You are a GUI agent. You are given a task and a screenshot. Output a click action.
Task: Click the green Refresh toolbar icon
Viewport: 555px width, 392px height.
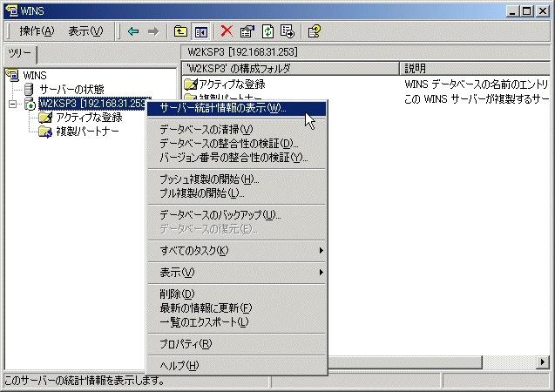pyautogui.click(x=267, y=31)
